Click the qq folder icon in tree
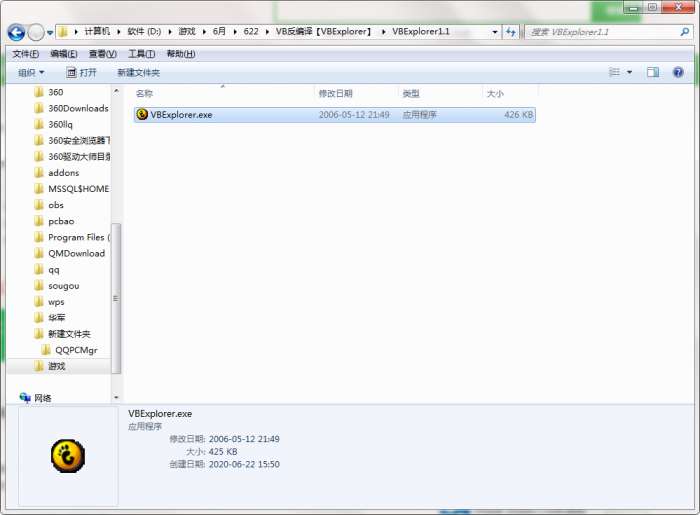 click(x=39, y=270)
